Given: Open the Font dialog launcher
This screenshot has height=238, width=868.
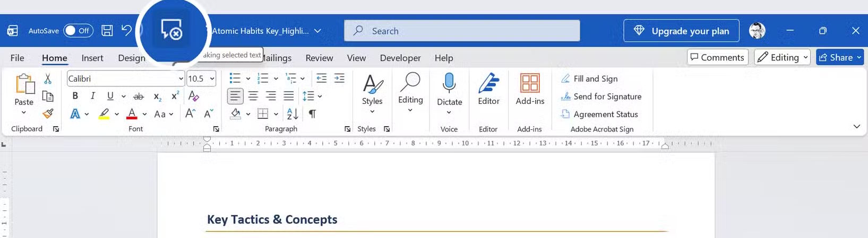Looking at the screenshot, I should click(216, 129).
